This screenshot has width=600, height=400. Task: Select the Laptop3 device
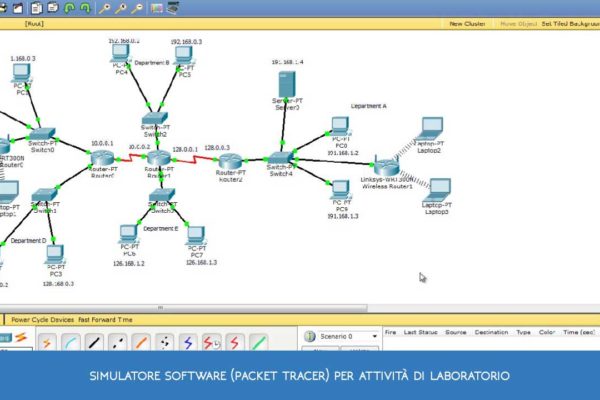click(x=439, y=190)
